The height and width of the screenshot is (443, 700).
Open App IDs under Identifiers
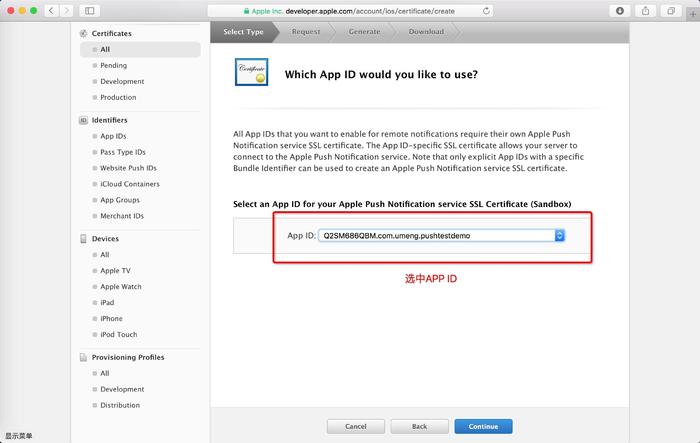point(113,136)
